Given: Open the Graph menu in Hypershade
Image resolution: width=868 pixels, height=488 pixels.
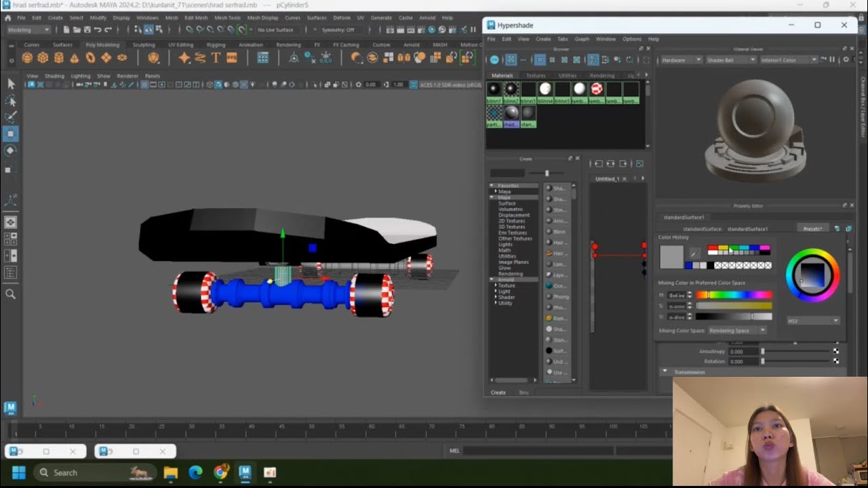Looking at the screenshot, I should pos(582,39).
